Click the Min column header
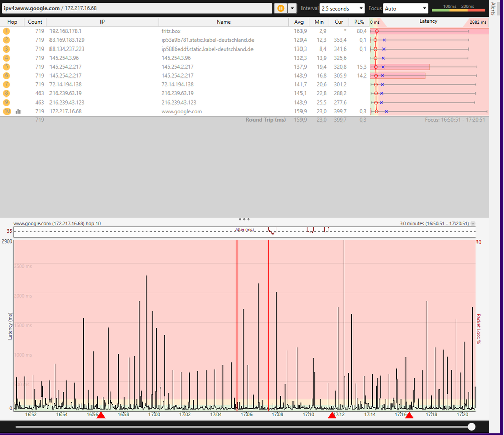 [x=319, y=22]
